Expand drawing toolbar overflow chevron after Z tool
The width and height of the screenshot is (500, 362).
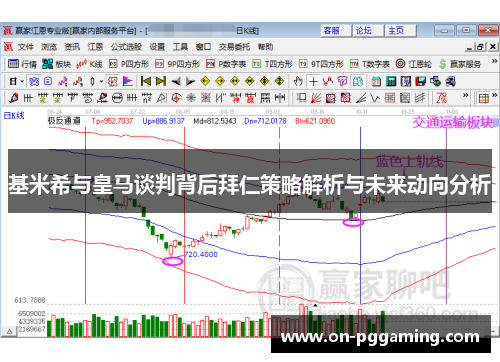coord(466,95)
